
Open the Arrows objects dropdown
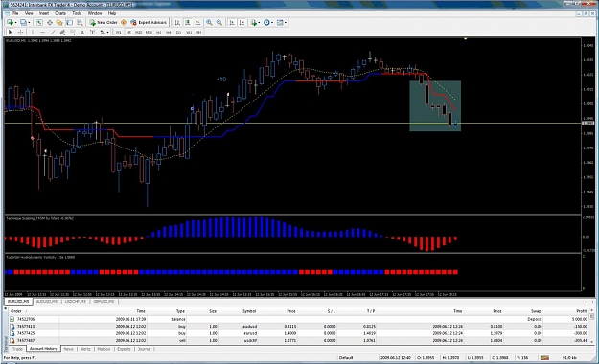pos(104,32)
